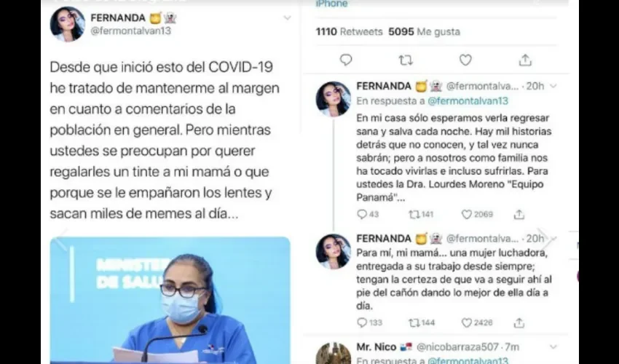The image size is (619, 364).
Task: Open the chevron menu on the first 20h reply
Action: point(553,86)
